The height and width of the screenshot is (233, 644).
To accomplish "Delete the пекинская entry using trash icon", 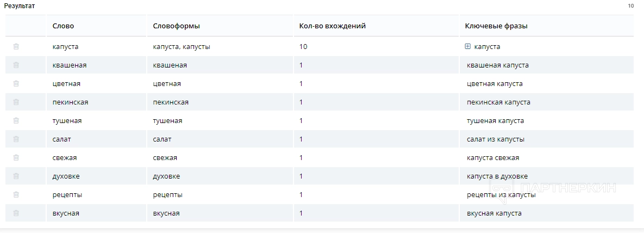I will 16,102.
